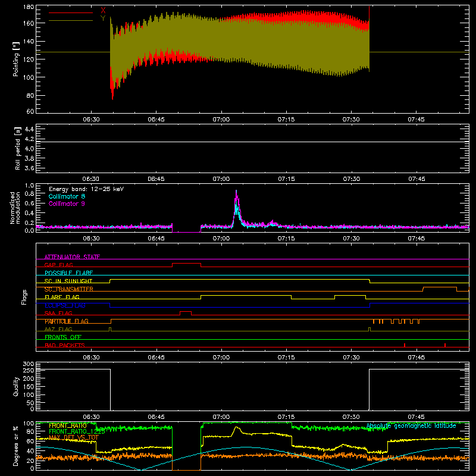
Task: Select the FRONTS_OFF label
Action: [x=63, y=337]
